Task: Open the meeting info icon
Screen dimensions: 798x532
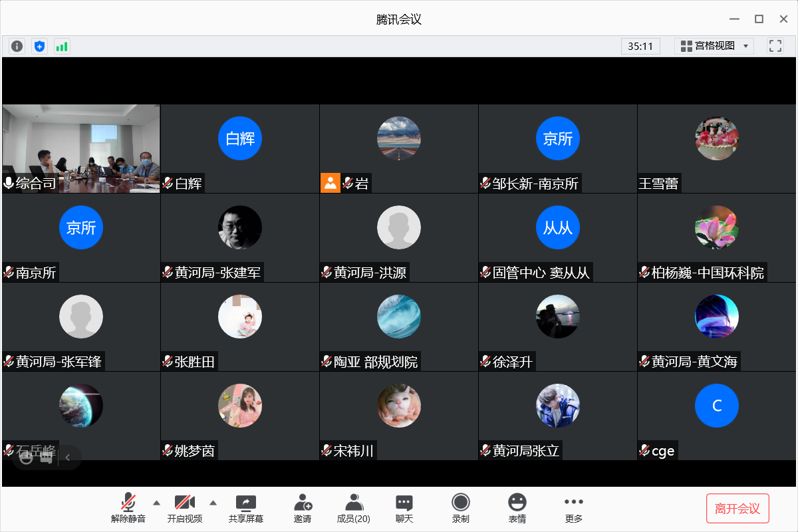Action: click(17, 47)
